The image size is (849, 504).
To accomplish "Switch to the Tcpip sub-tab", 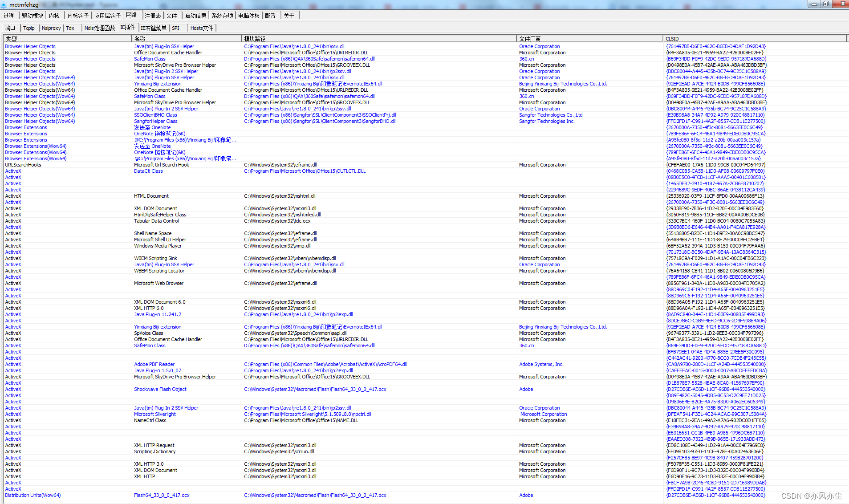I will 29,28.
